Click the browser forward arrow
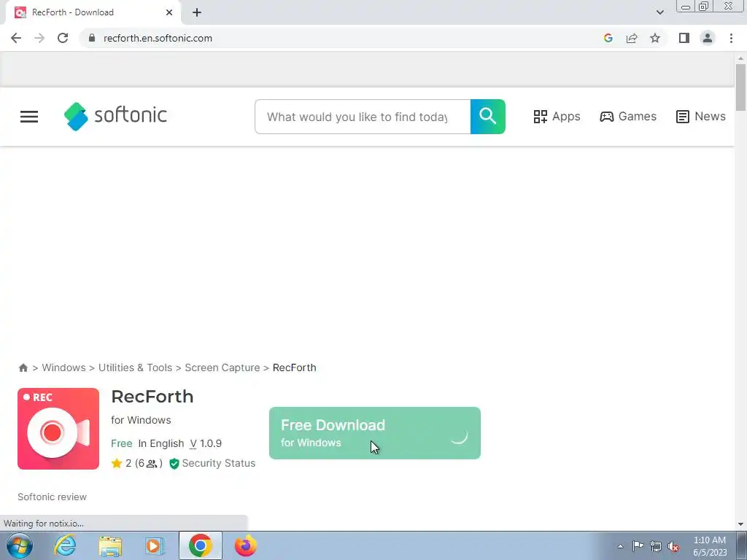Screen dimensions: 747x560 click(39, 38)
